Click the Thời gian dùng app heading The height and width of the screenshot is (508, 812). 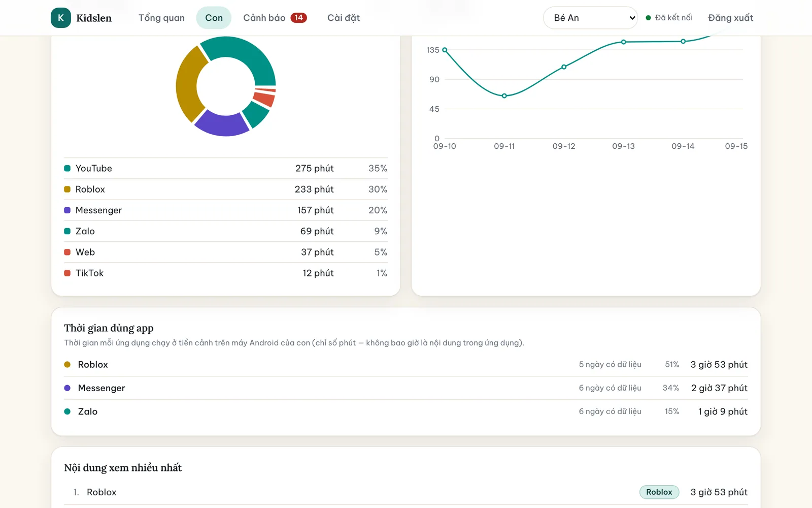[x=109, y=328]
